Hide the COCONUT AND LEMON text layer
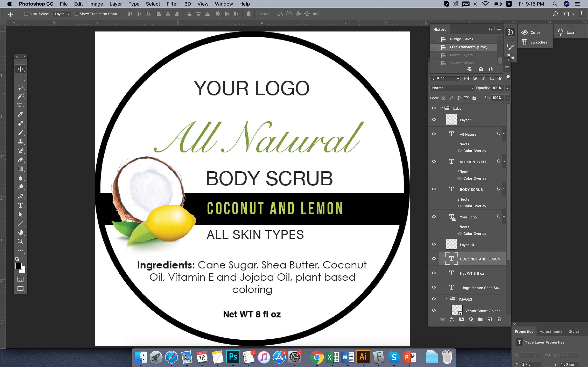The image size is (588, 367). [434, 259]
